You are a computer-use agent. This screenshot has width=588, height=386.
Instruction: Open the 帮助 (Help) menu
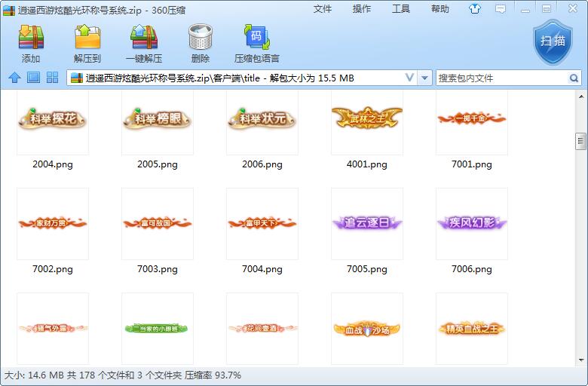pos(440,9)
